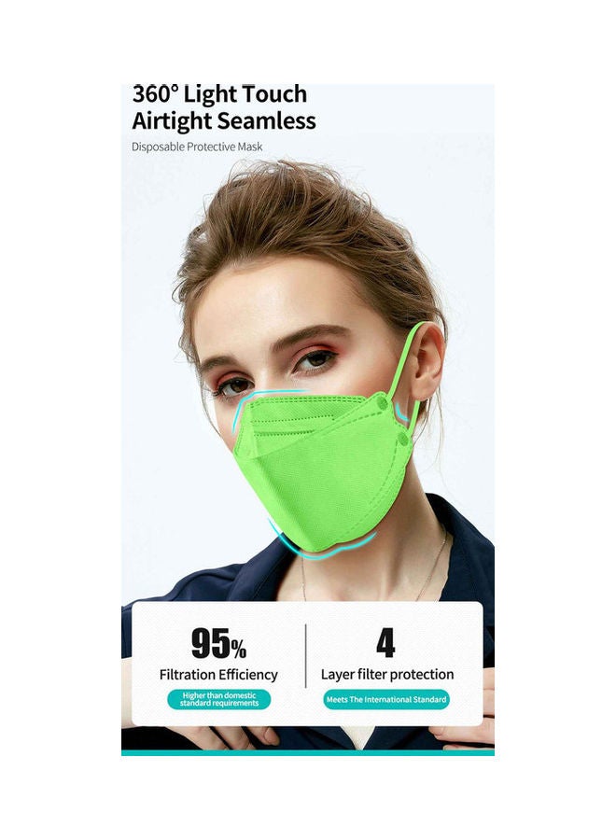Select the "Meets The International Standard" badge
This screenshot has width=616, height=840.
(x=386, y=699)
